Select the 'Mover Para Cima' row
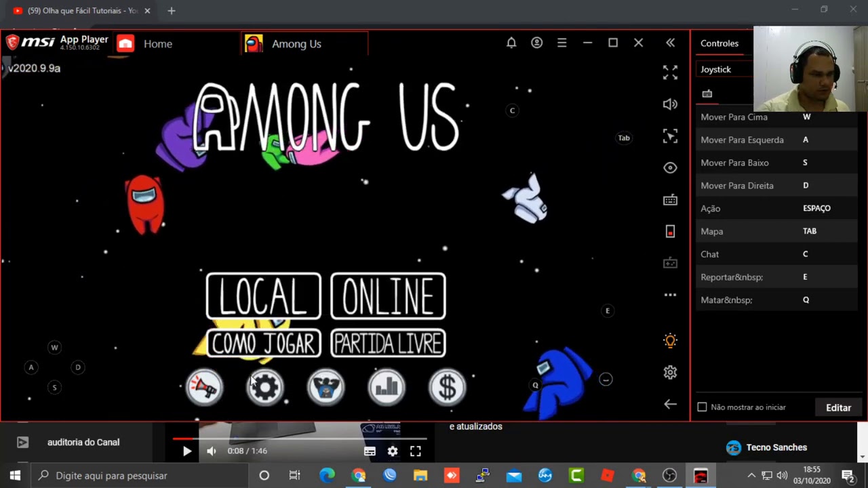Viewport: 868px width, 488px height. pos(777,117)
